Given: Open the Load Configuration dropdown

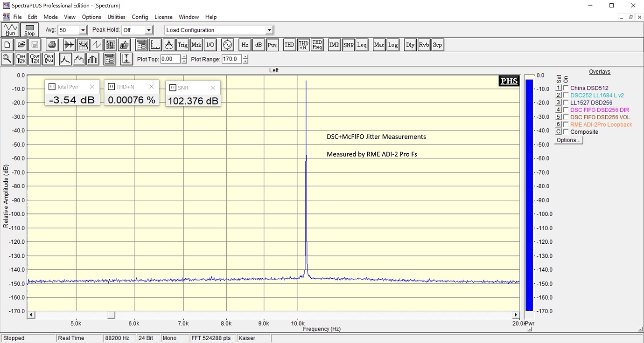Looking at the screenshot, I should point(269,30).
